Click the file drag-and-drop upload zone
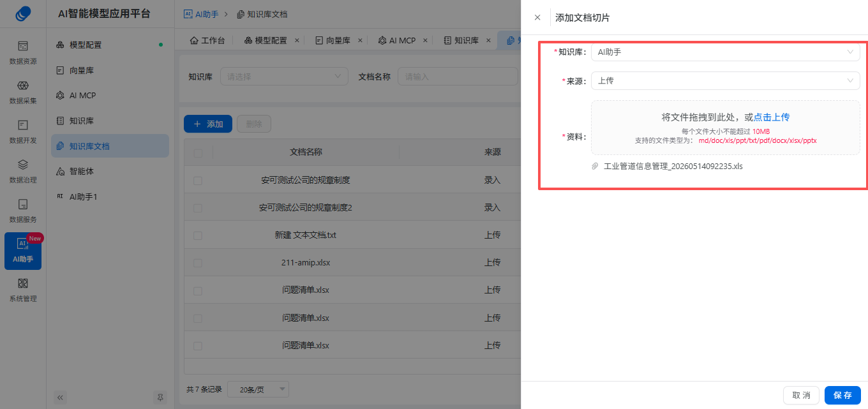The width and height of the screenshot is (868, 409). 726,128
